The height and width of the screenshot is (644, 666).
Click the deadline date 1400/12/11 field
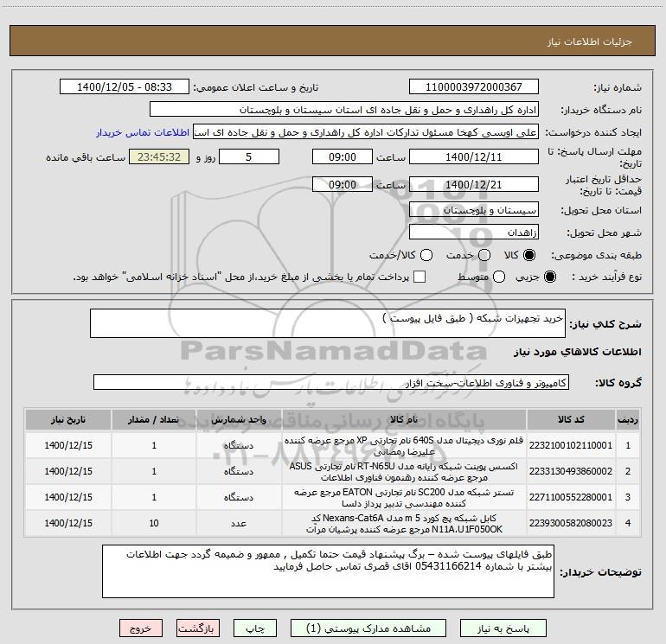click(x=474, y=157)
